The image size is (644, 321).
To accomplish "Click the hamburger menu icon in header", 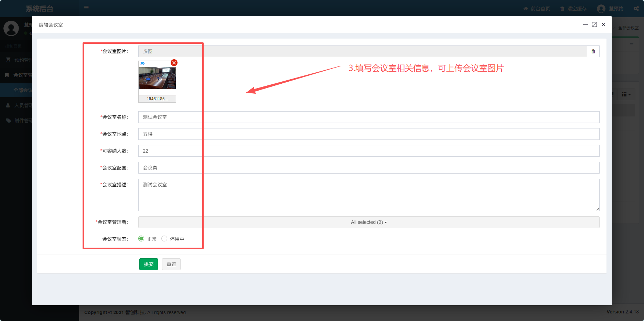I will pos(86,8).
